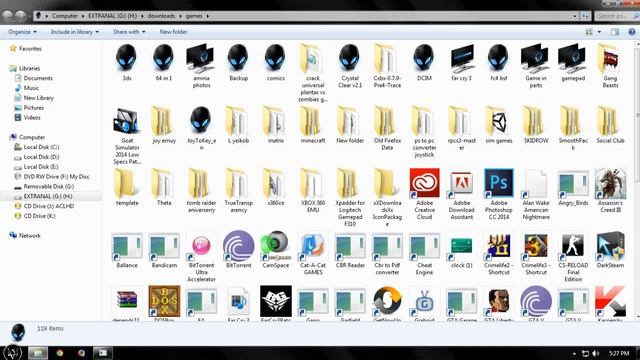Open the Include in library dropdown

(75, 32)
